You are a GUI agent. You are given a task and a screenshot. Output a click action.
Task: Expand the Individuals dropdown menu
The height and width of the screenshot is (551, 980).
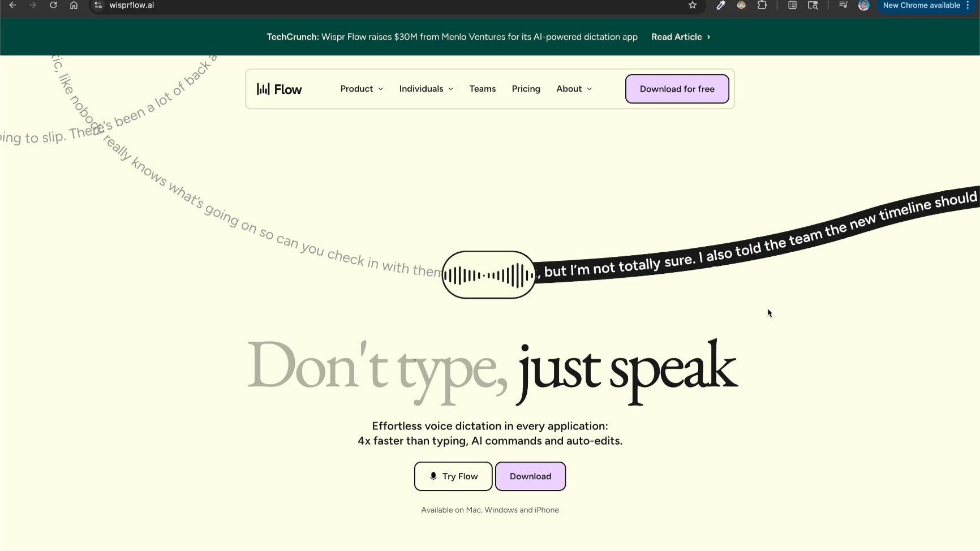click(x=426, y=89)
